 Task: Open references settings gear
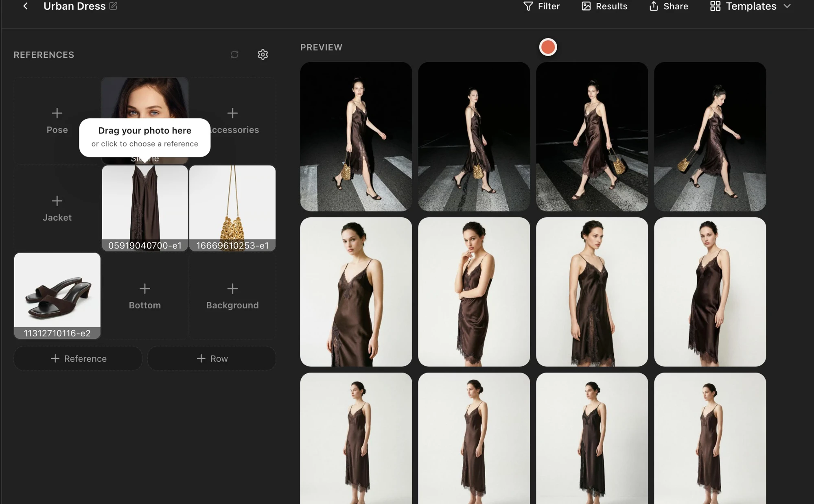click(x=263, y=55)
